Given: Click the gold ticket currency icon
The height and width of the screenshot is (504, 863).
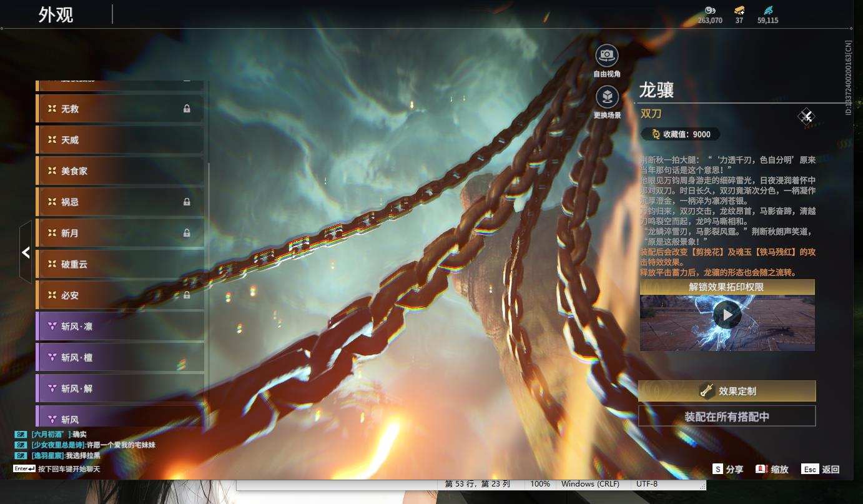Looking at the screenshot, I should pos(739,10).
